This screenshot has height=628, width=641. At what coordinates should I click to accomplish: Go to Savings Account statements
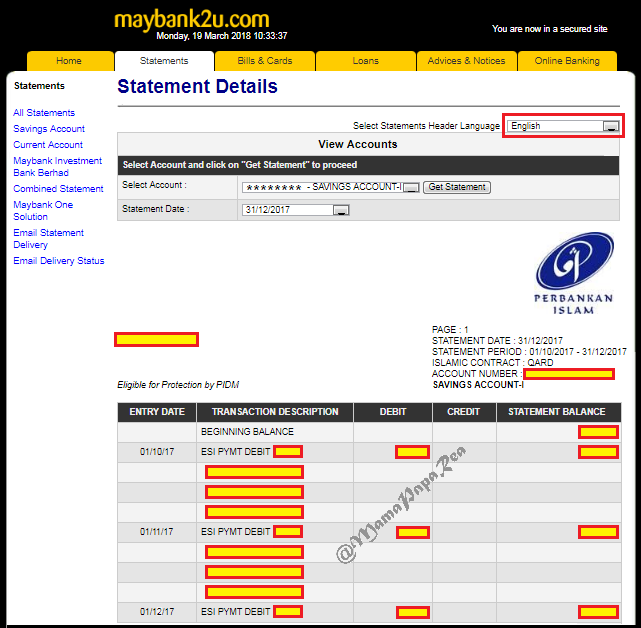(49, 128)
